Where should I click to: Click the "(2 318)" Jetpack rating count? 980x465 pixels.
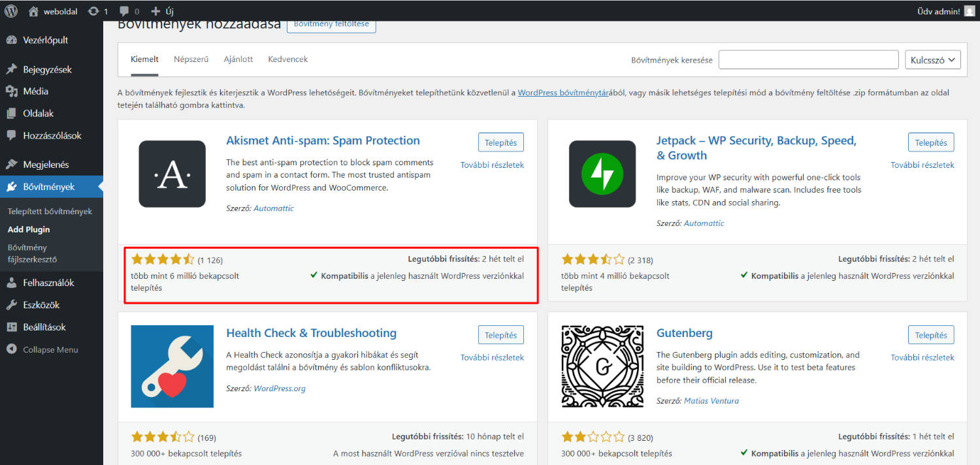coord(640,260)
